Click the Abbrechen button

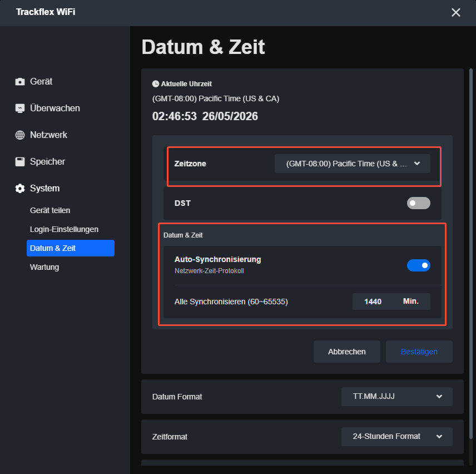346,352
